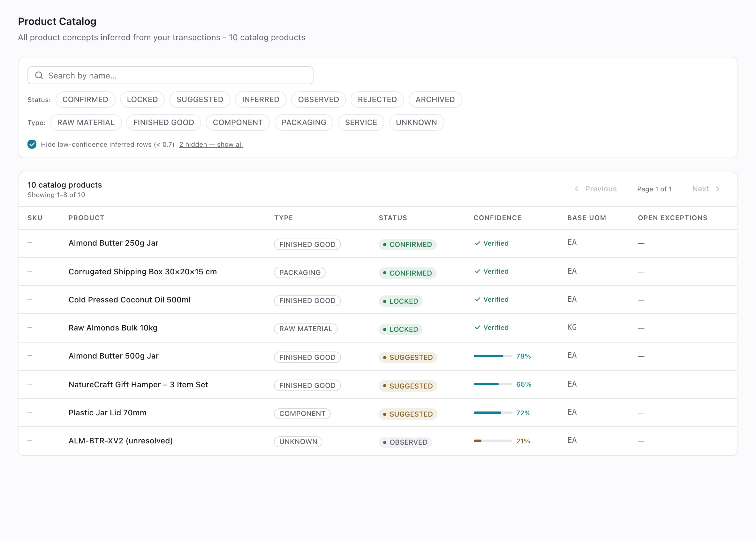Click PACKAGING type tag in Corrugated Shipping Box row
Image resolution: width=756 pixels, height=541 pixels.
click(x=300, y=272)
